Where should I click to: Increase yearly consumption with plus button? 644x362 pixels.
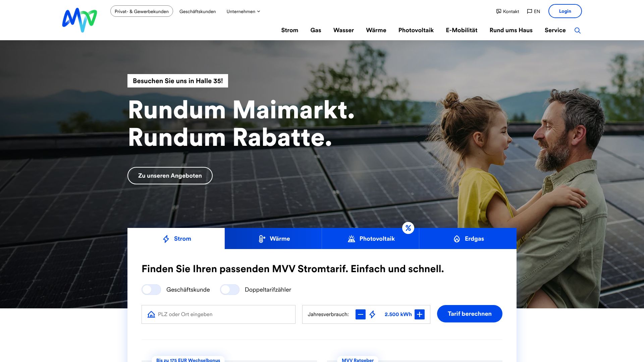[x=420, y=314]
